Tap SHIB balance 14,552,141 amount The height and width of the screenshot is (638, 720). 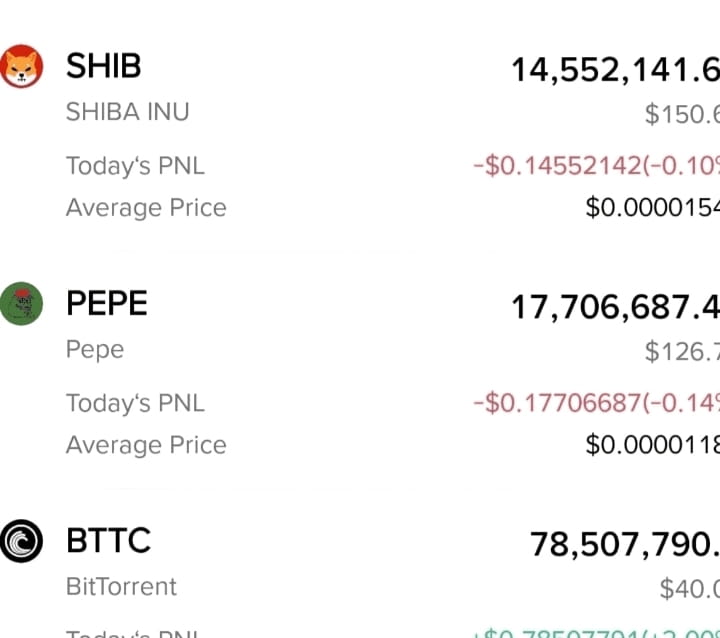pyautogui.click(x=615, y=71)
